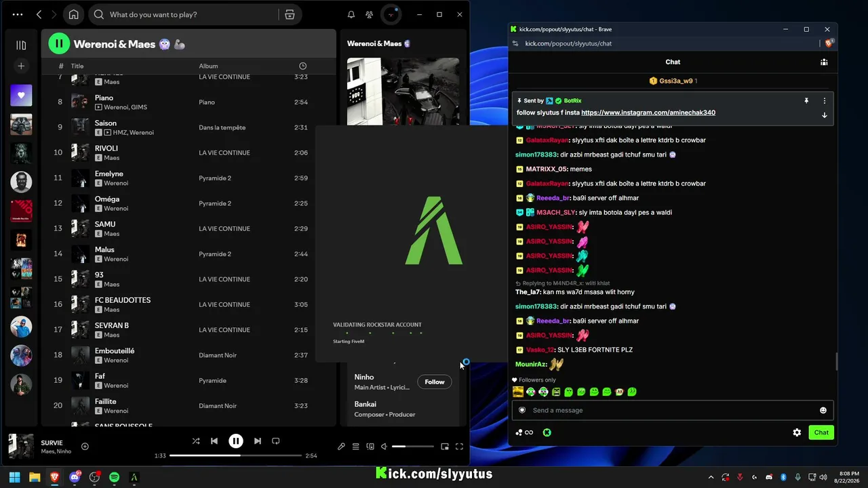Image resolution: width=868 pixels, height=488 pixels.
Task: Open Friend Activity icon
Action: coord(369,14)
